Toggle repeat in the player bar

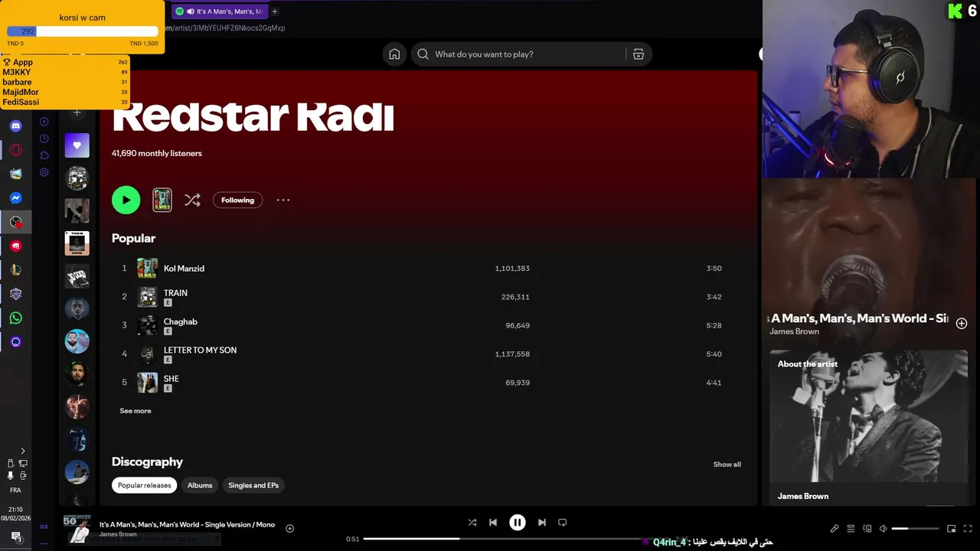pyautogui.click(x=563, y=523)
